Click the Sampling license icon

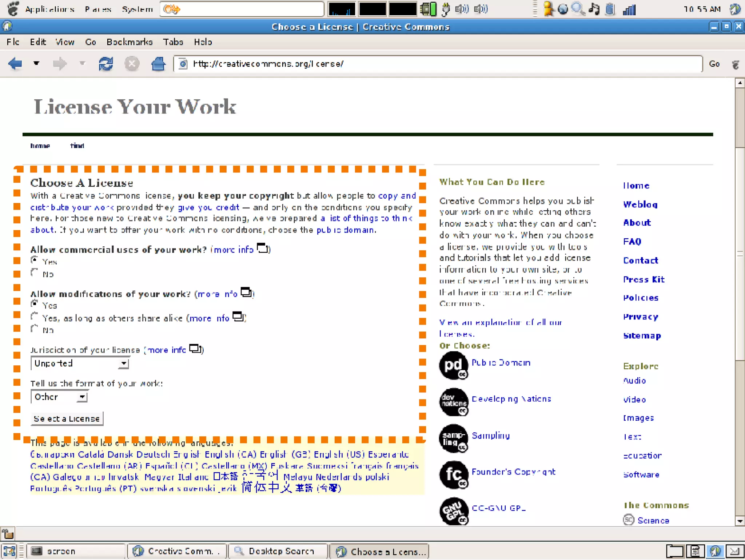click(x=453, y=438)
